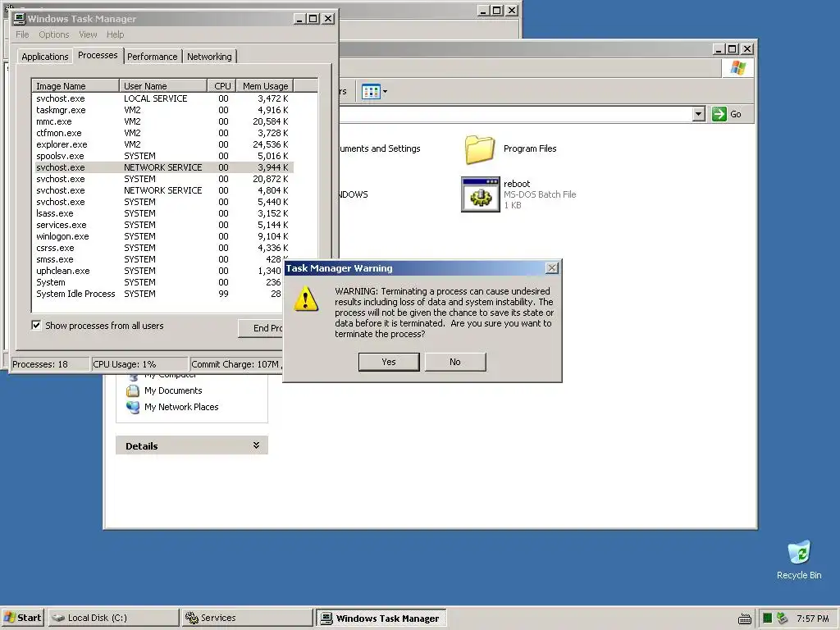840x630 pixels.
Task: Confirm termination with Yes button
Action: coord(389,362)
